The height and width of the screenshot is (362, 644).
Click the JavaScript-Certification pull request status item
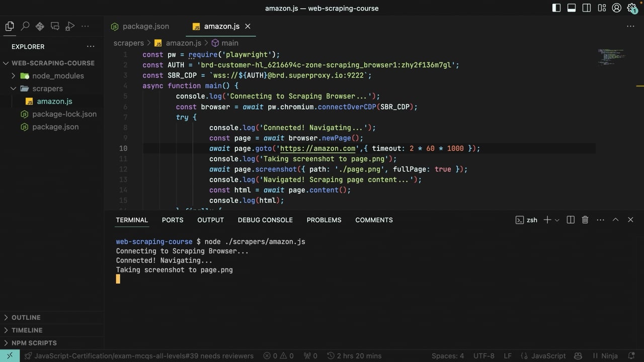click(x=139, y=356)
